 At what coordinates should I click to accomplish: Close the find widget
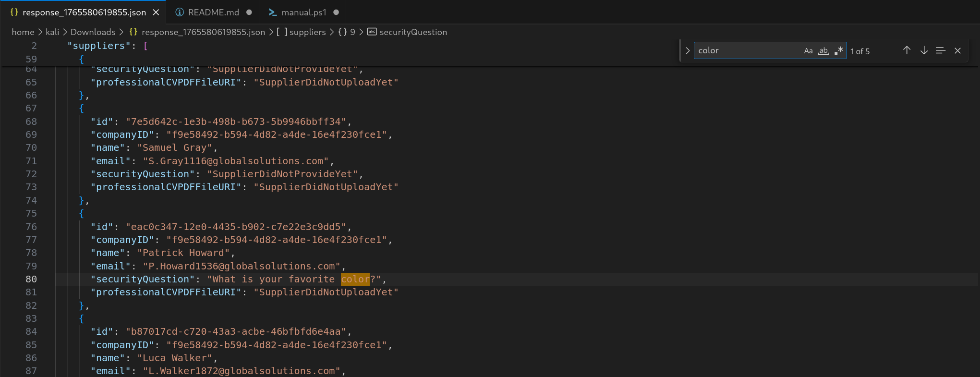(x=957, y=50)
